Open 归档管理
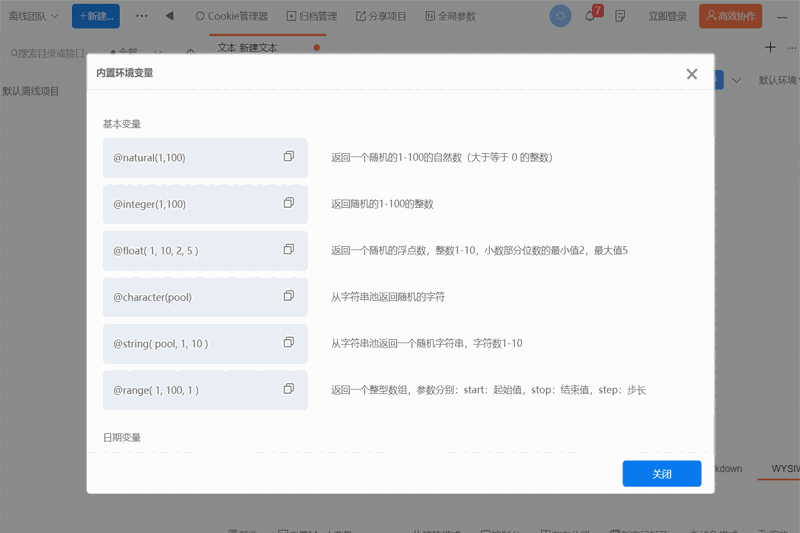Image resolution: width=800 pixels, height=533 pixels. coord(312,16)
